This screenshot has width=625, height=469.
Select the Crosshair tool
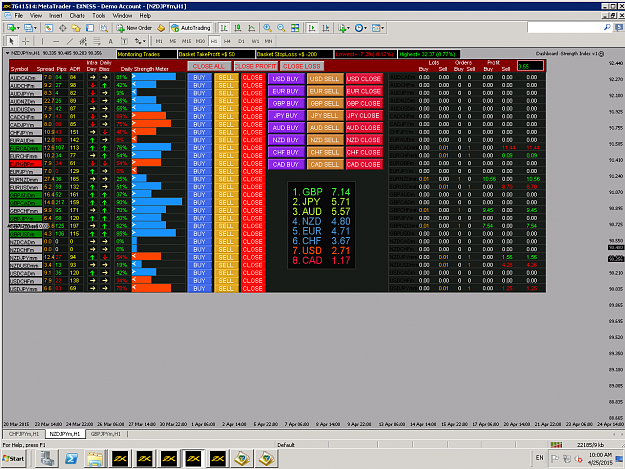[x=26, y=41]
